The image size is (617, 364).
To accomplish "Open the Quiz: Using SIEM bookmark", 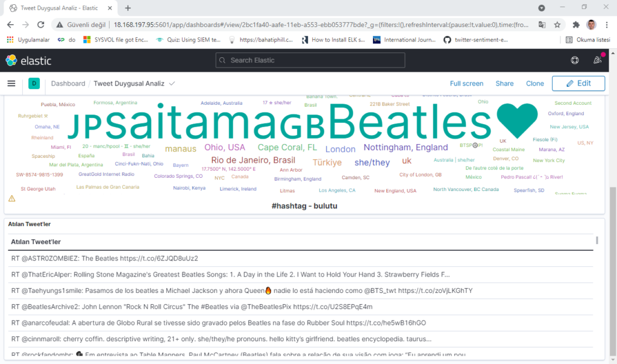I will coord(188,40).
